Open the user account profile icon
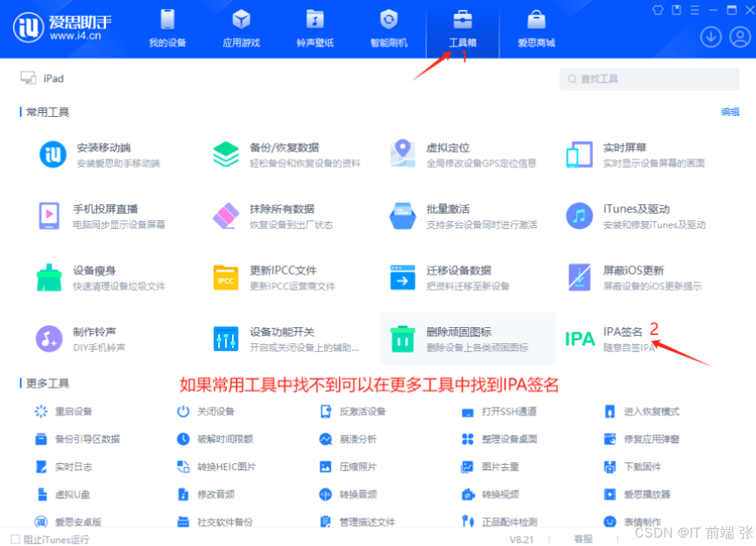 pos(740,37)
